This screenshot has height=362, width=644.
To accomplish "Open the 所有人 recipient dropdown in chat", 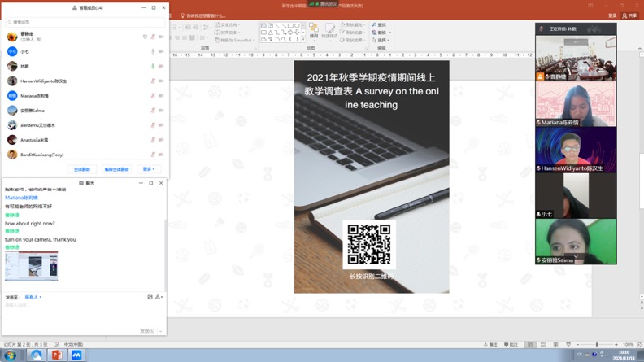I will pos(33,297).
